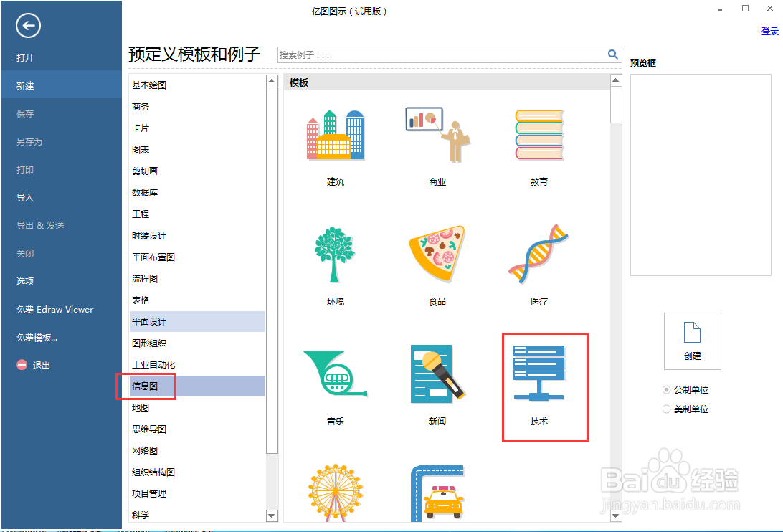Select 图表 category
The width and height of the screenshot is (783, 532).
(197, 149)
